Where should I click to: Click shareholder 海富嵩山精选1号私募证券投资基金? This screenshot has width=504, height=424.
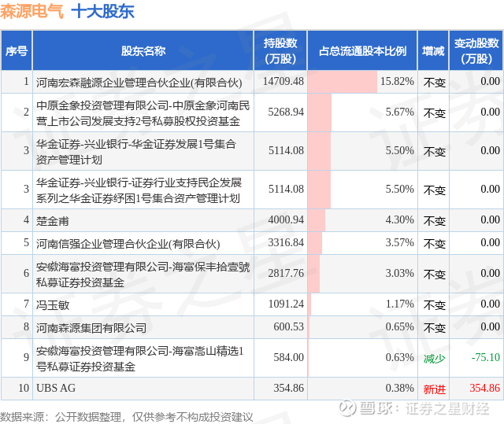coord(139,359)
